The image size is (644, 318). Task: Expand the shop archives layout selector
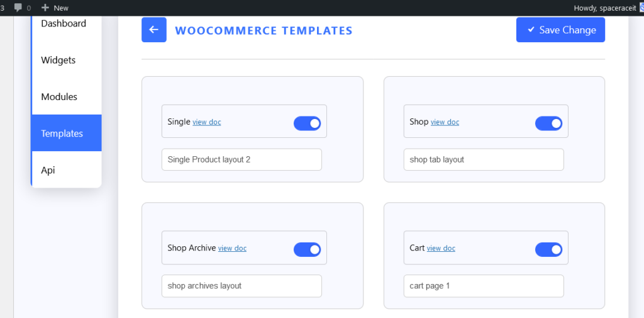[242, 286]
